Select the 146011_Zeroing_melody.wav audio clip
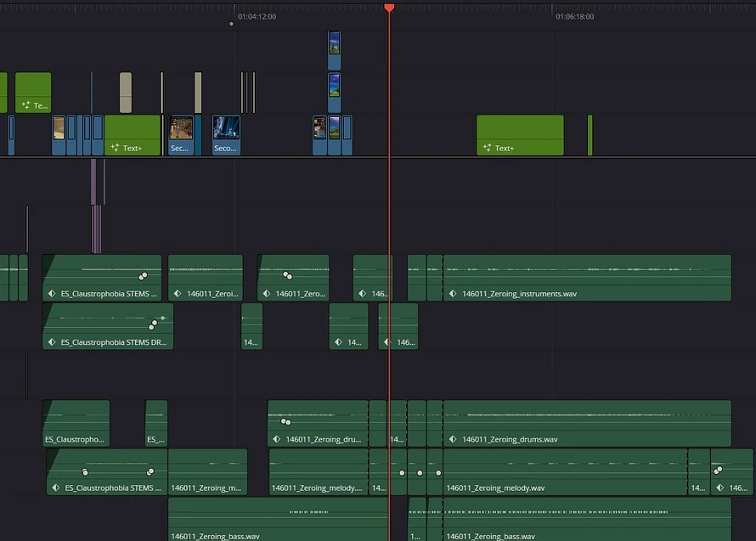 click(x=565, y=471)
